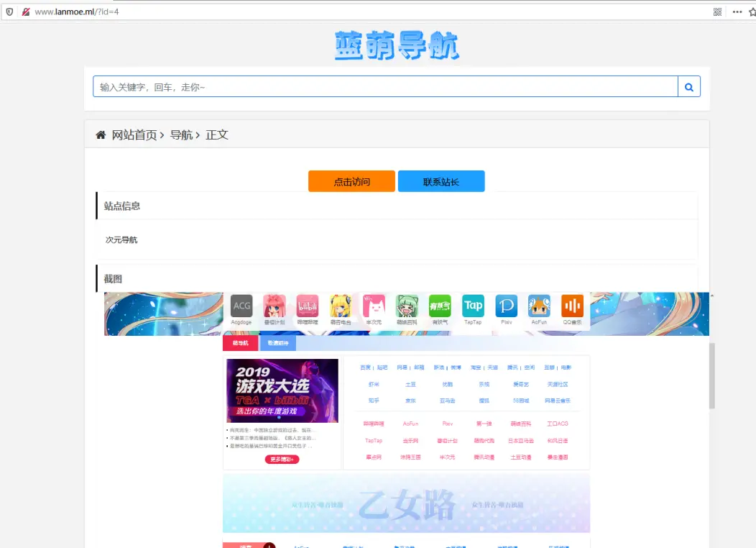Click the 导航 breadcrumb link

coord(181,135)
